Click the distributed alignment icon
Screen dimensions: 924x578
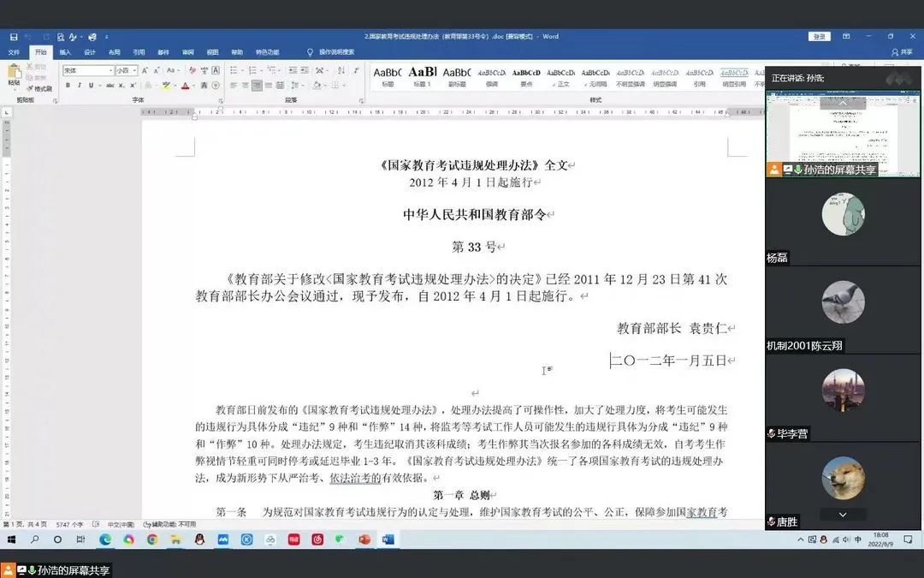pos(280,86)
